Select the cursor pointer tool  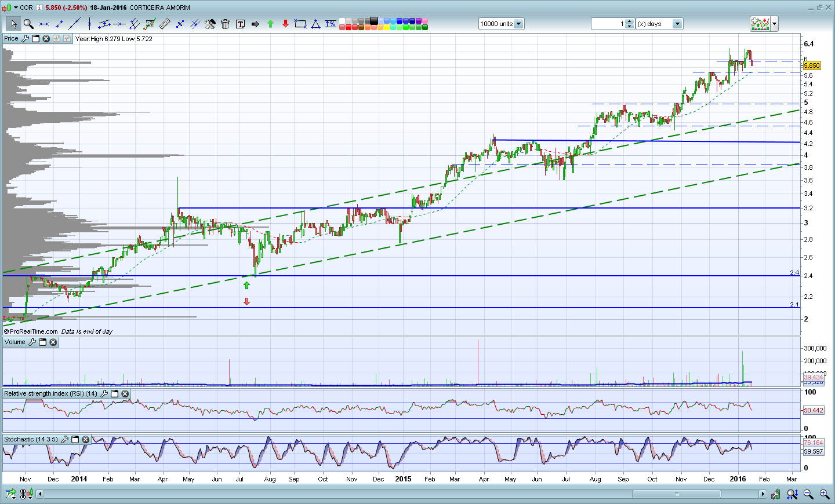pyautogui.click(x=13, y=24)
